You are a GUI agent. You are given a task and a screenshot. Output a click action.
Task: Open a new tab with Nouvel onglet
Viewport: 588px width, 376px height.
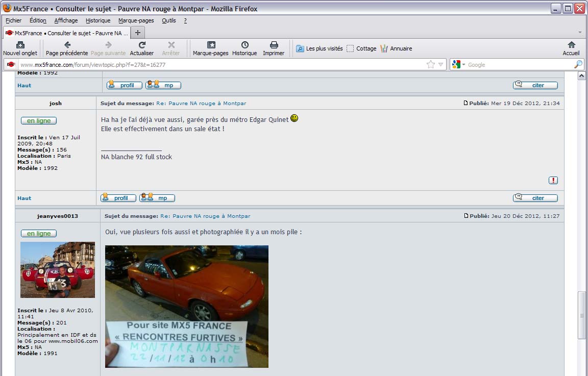point(20,49)
